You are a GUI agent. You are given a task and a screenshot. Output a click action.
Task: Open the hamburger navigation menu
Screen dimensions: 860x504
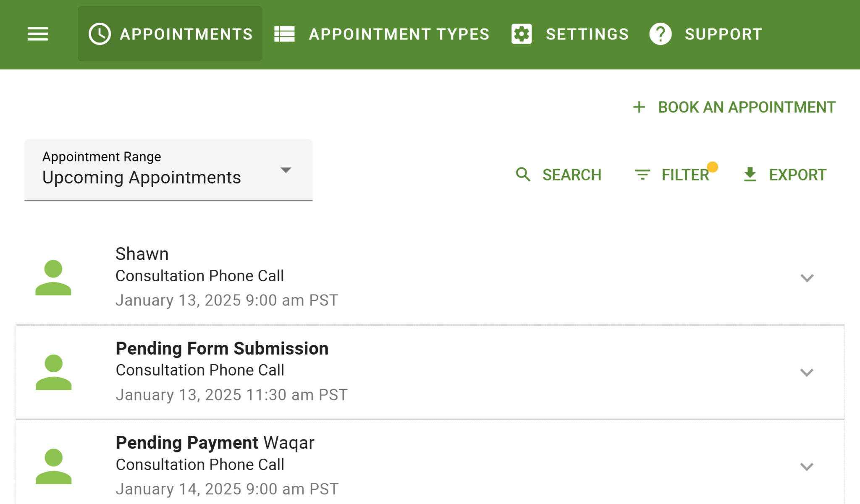[x=37, y=34]
